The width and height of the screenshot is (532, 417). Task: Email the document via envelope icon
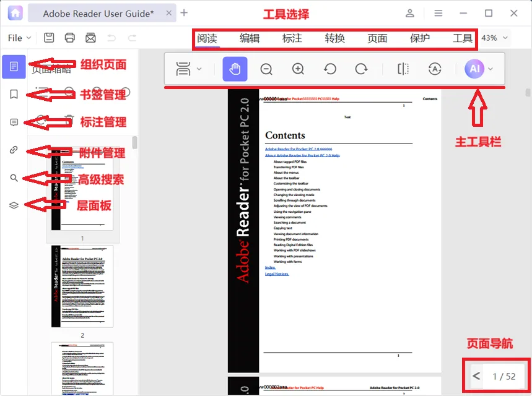(x=90, y=38)
